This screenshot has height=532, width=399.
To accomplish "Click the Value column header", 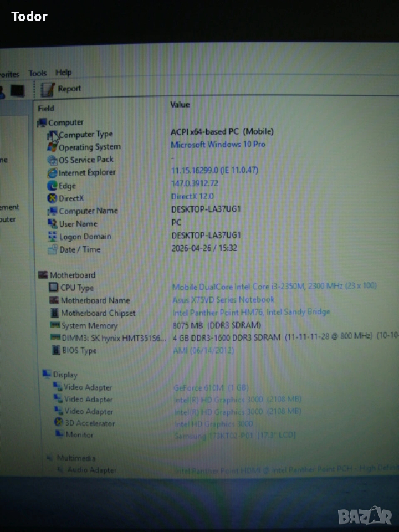I will 180,105.
